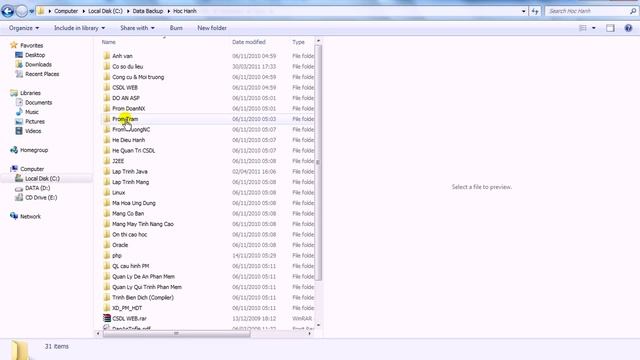640x360 pixels.
Task: Select the Co so du lieu folder
Action: pos(127,67)
